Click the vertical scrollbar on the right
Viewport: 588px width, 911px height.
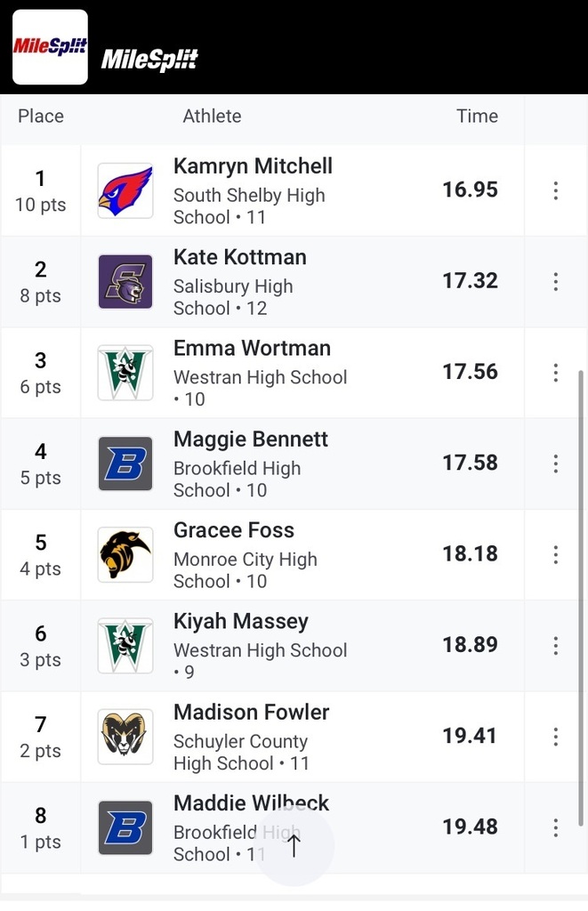tap(581, 599)
